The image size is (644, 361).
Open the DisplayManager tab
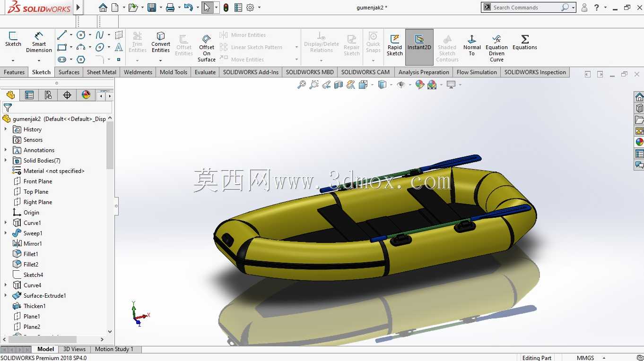[x=86, y=95]
